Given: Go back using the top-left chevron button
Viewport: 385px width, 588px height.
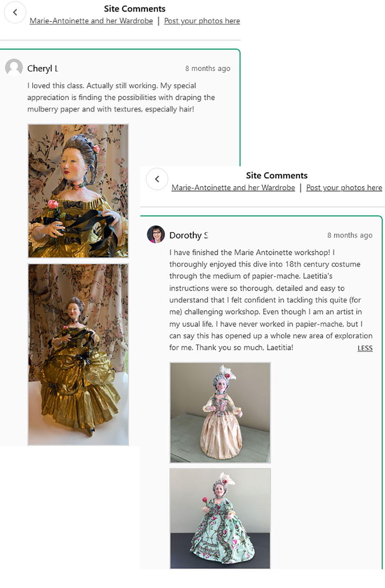Looking at the screenshot, I should (x=15, y=12).
